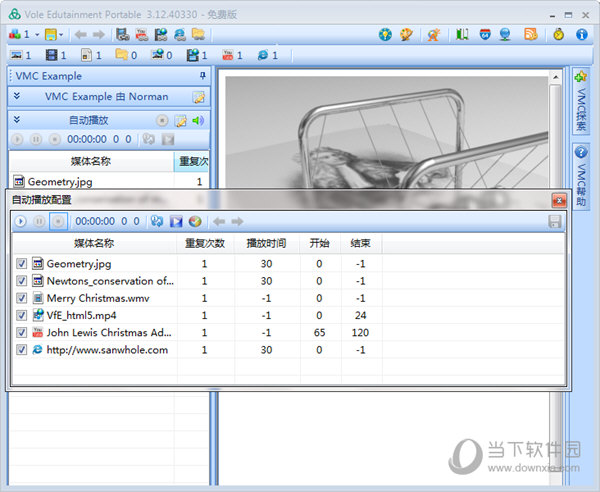Screen dimensions: 600x492
Task: Click the 播放时间 column header
Action: (266, 243)
